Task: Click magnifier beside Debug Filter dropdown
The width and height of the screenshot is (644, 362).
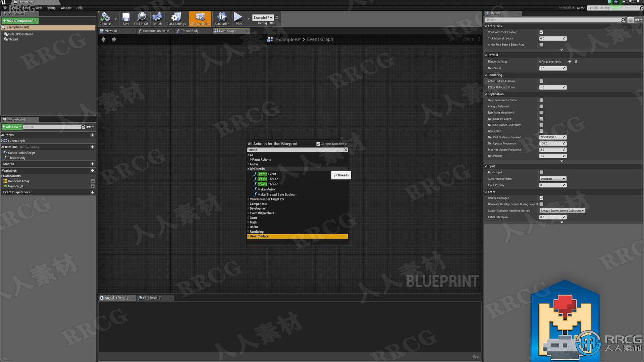Action: (x=277, y=17)
